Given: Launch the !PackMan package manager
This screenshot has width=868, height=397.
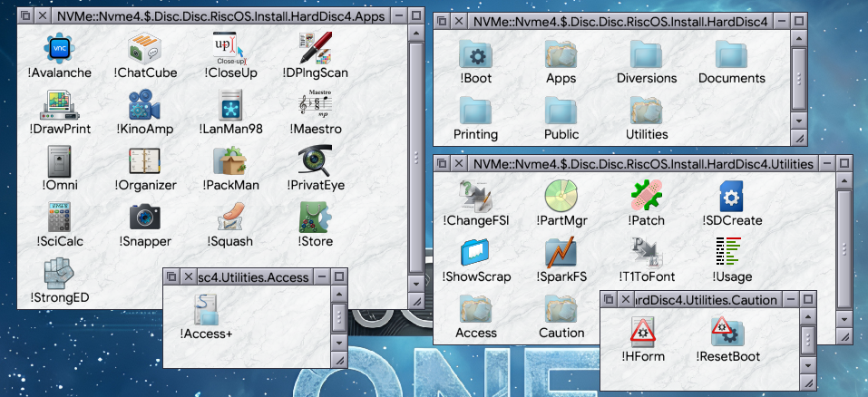Looking at the screenshot, I should [229, 161].
